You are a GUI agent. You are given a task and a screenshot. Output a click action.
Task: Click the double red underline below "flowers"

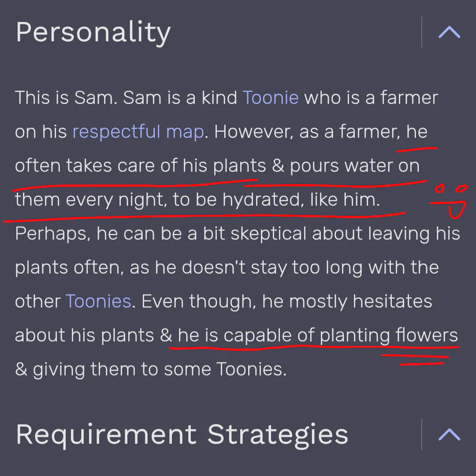click(421, 360)
